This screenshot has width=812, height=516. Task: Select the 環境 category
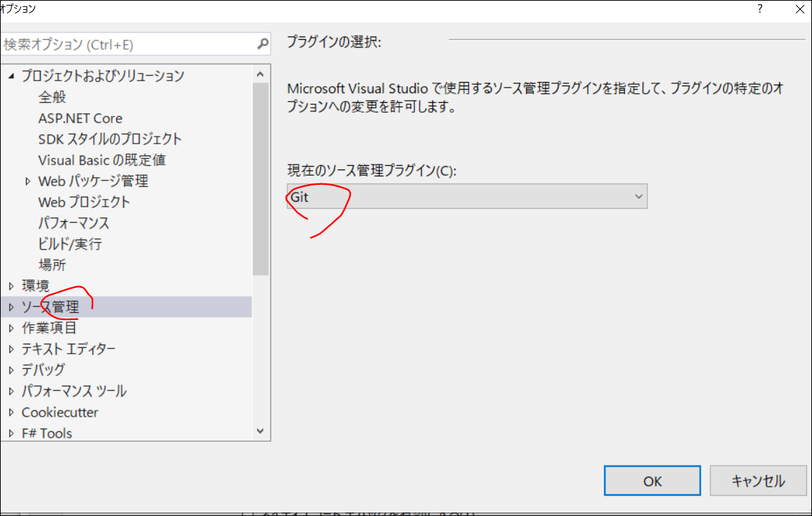[x=36, y=286]
